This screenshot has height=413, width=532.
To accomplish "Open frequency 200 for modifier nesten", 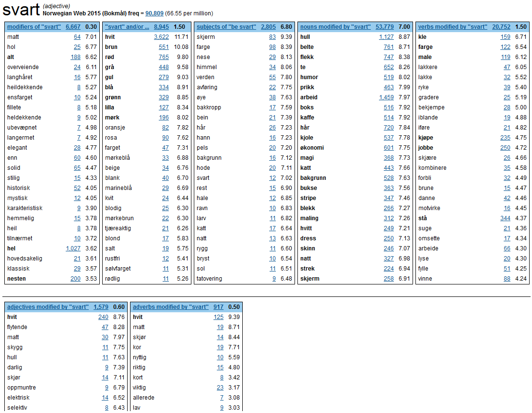I will coord(76,279).
